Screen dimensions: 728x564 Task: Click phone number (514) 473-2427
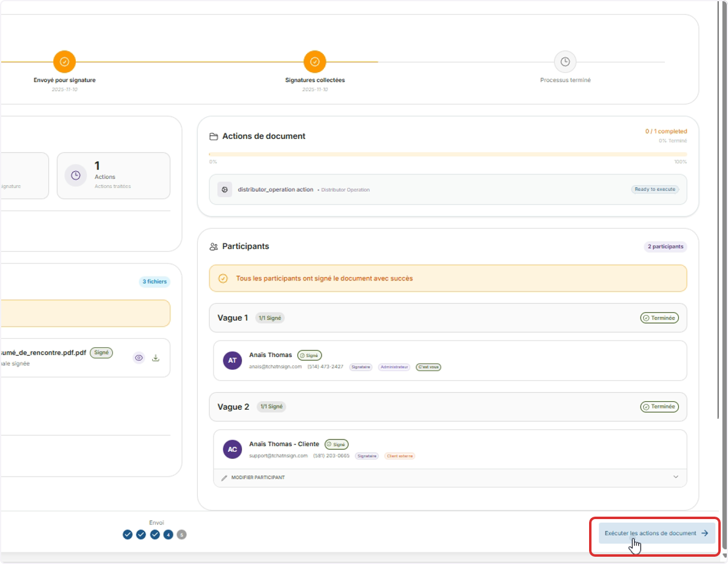pos(325,367)
